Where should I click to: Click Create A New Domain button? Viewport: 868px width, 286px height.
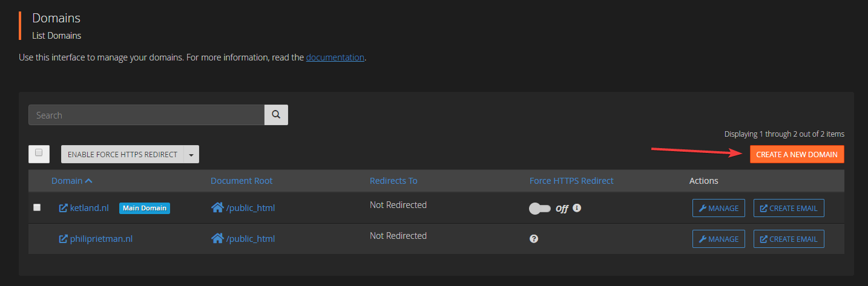point(797,154)
